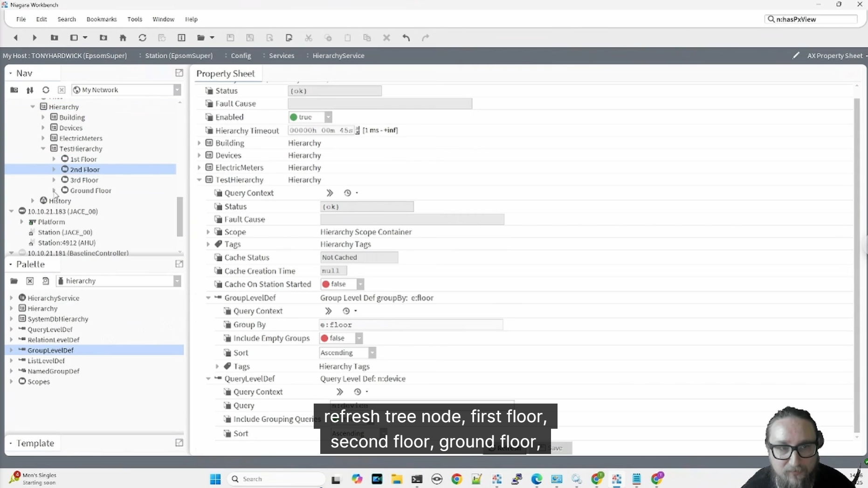Click the Nav tree refresh icon
868x488 pixels.
click(x=46, y=90)
